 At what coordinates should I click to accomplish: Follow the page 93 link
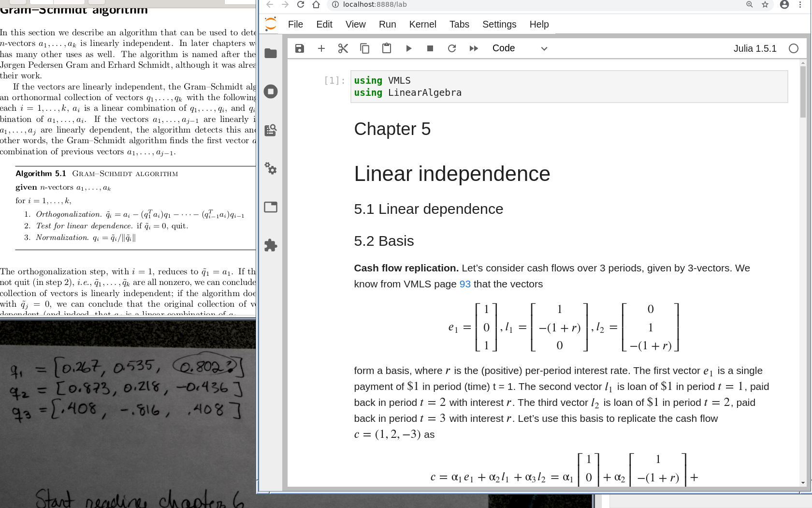click(464, 284)
